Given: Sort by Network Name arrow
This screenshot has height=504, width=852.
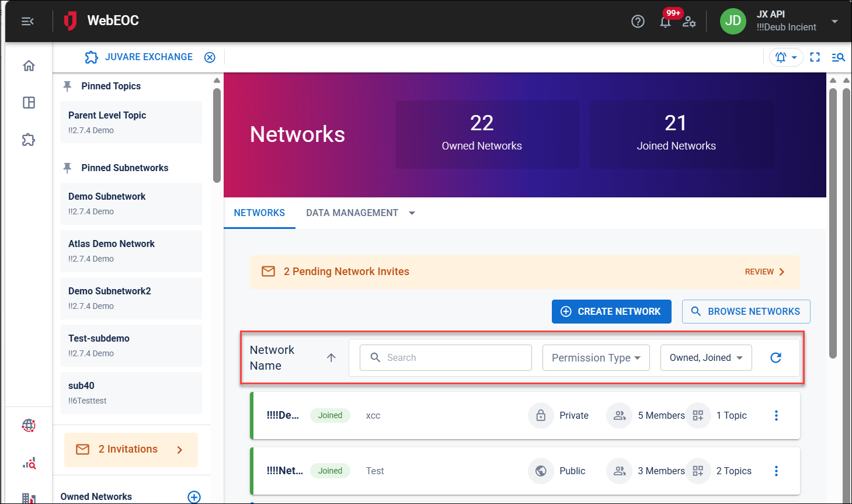Looking at the screenshot, I should pos(331,358).
